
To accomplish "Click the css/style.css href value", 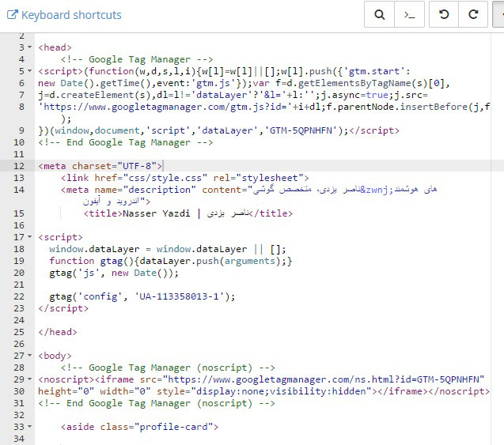I will click(x=165, y=178).
